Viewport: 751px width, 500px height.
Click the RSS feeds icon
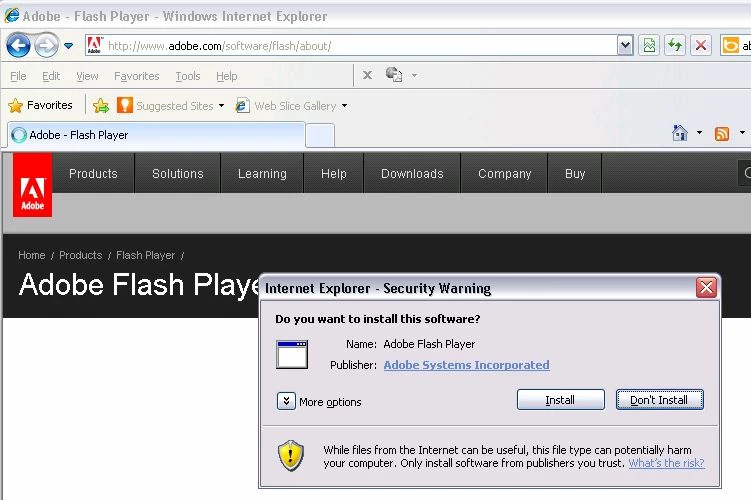click(722, 134)
